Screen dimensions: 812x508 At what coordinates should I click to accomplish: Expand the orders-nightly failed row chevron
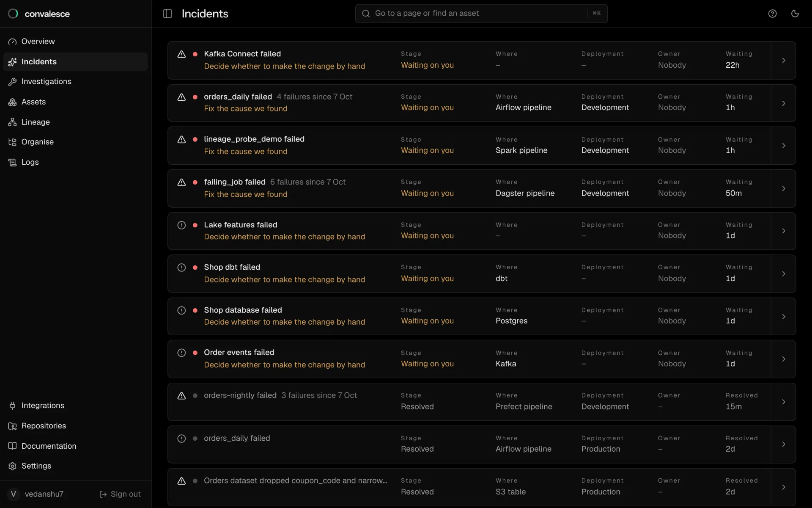[x=783, y=402]
